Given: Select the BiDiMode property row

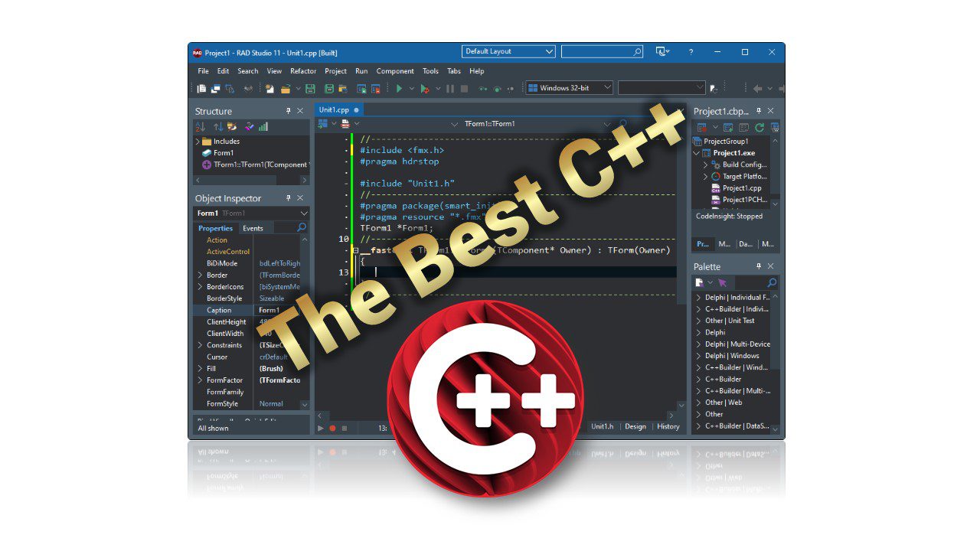Looking at the screenshot, I should tap(246, 263).
